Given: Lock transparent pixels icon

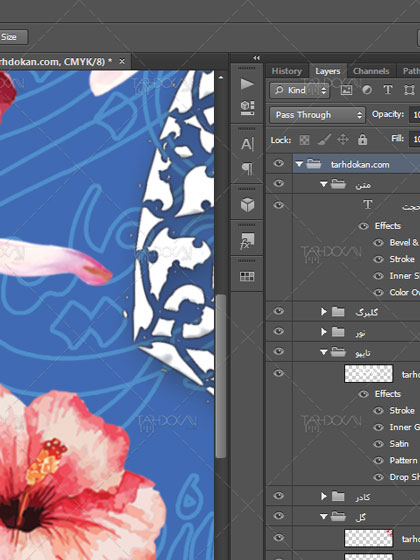Looking at the screenshot, I should click(304, 140).
